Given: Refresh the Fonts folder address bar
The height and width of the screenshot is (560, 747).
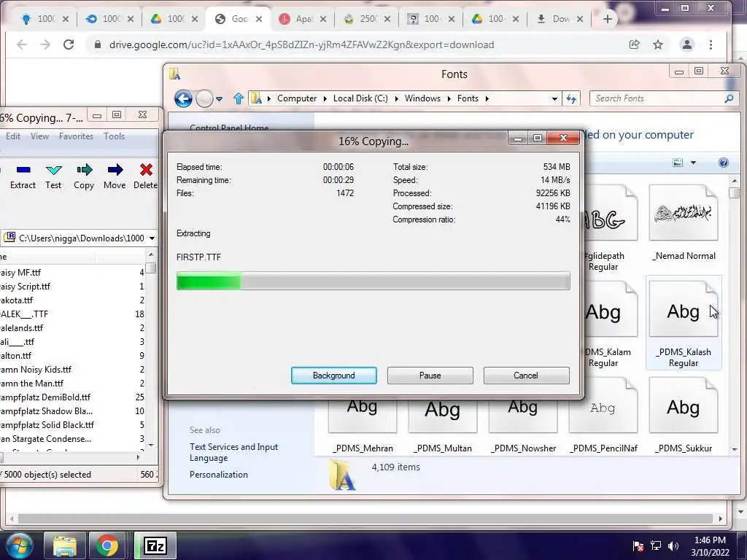Looking at the screenshot, I should tap(570, 98).
